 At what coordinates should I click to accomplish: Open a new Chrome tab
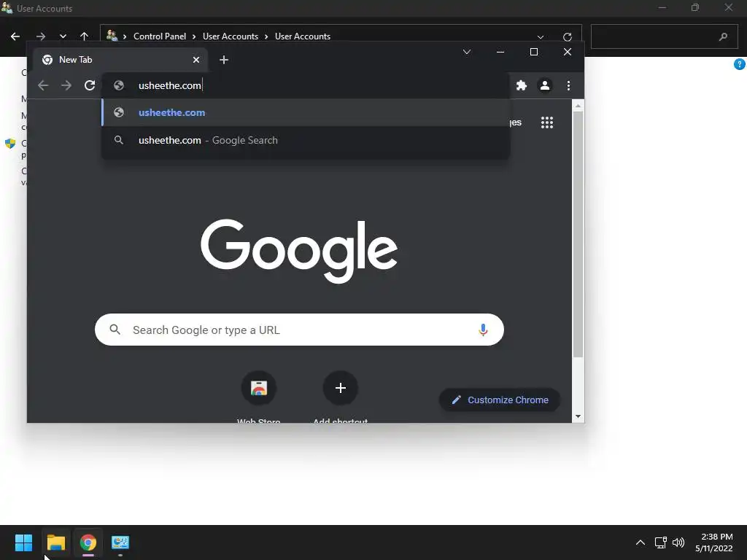click(x=224, y=60)
